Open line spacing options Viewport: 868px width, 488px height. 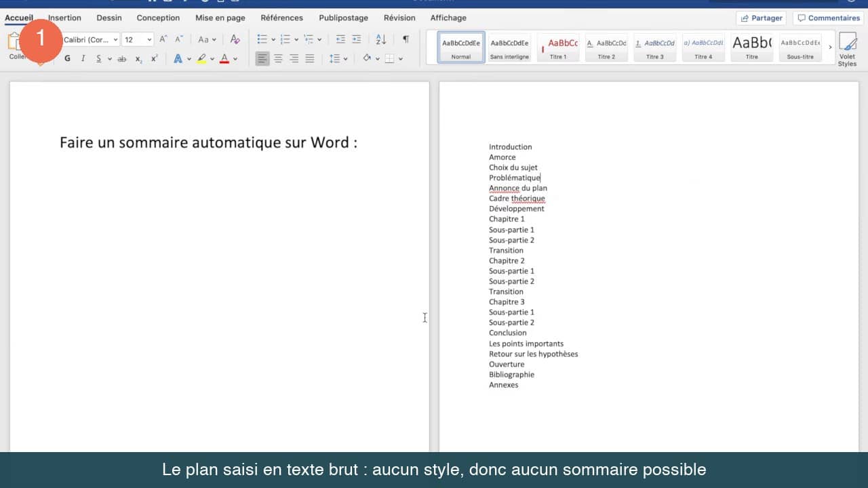334,59
